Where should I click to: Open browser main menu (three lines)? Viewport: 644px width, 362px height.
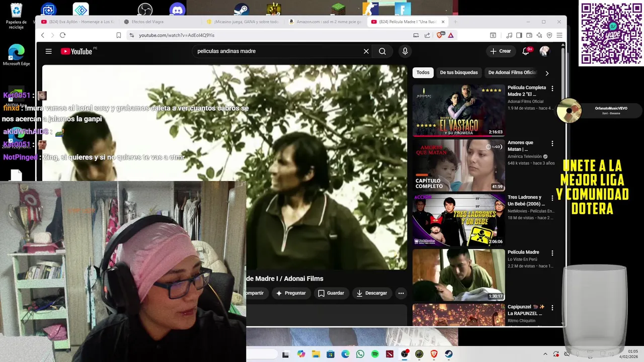(559, 35)
